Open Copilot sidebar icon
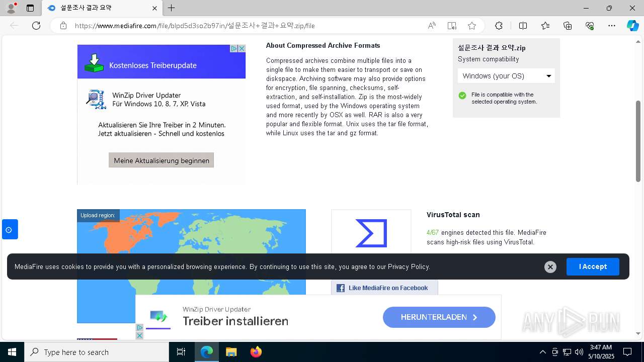This screenshot has height=362, width=644. pyautogui.click(x=632, y=26)
